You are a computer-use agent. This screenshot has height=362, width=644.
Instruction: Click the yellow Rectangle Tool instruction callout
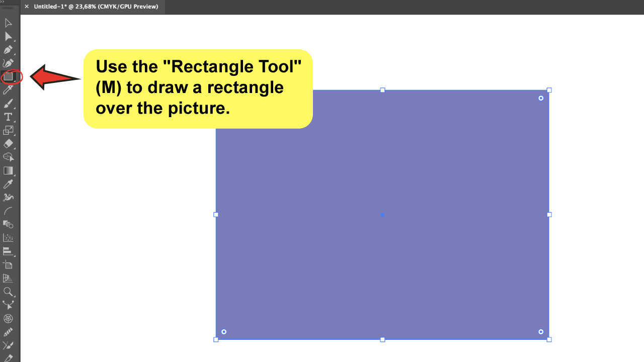[198, 87]
